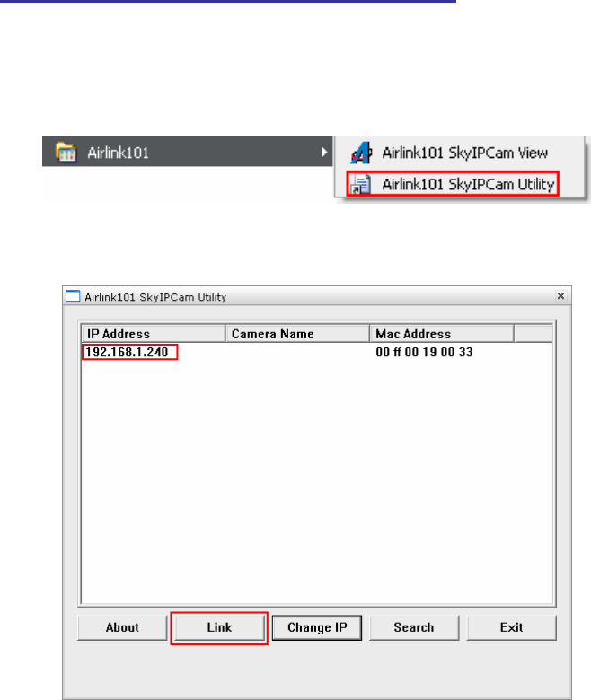Viewport: 591px width, 700px height.
Task: Click the Airlink101 folder icon
Action: click(66, 153)
